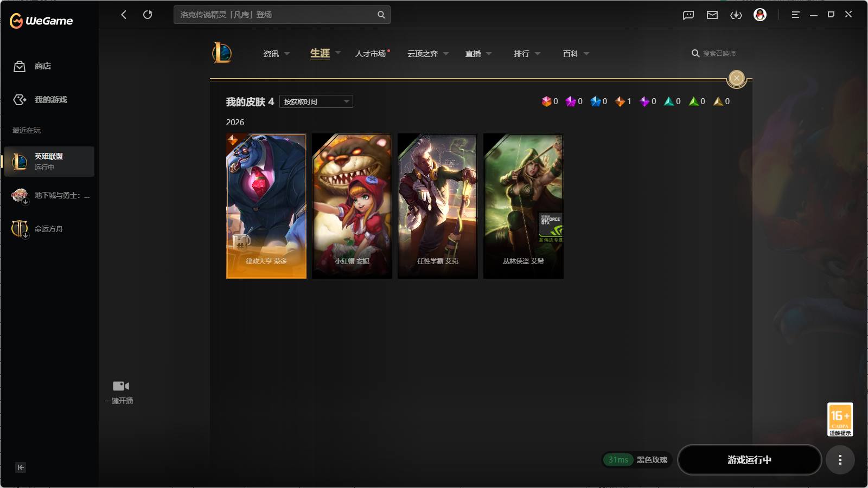The width and height of the screenshot is (868, 488).
Task: Click the 一键开播 label
Action: click(x=119, y=401)
